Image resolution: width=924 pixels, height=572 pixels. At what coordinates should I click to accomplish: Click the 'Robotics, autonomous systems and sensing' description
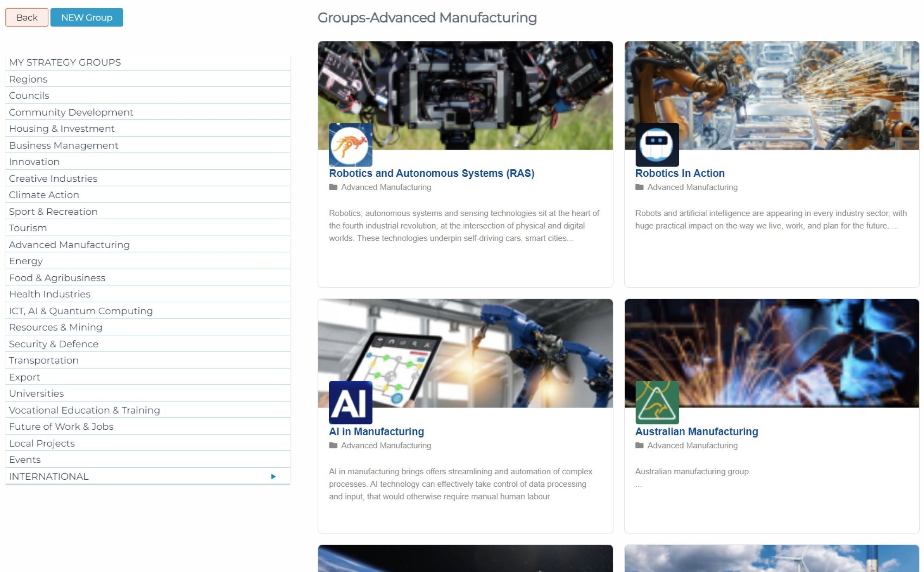click(464, 226)
